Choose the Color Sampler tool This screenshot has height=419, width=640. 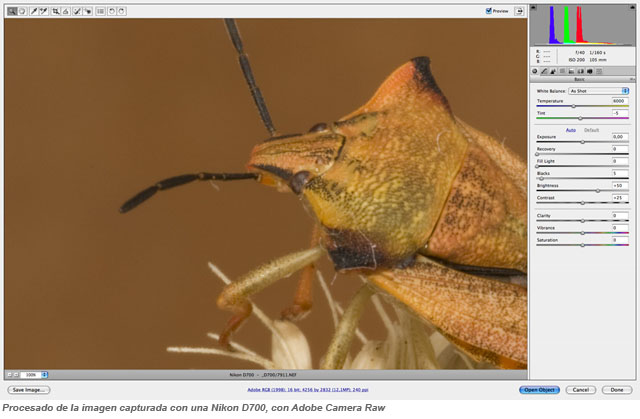point(43,11)
